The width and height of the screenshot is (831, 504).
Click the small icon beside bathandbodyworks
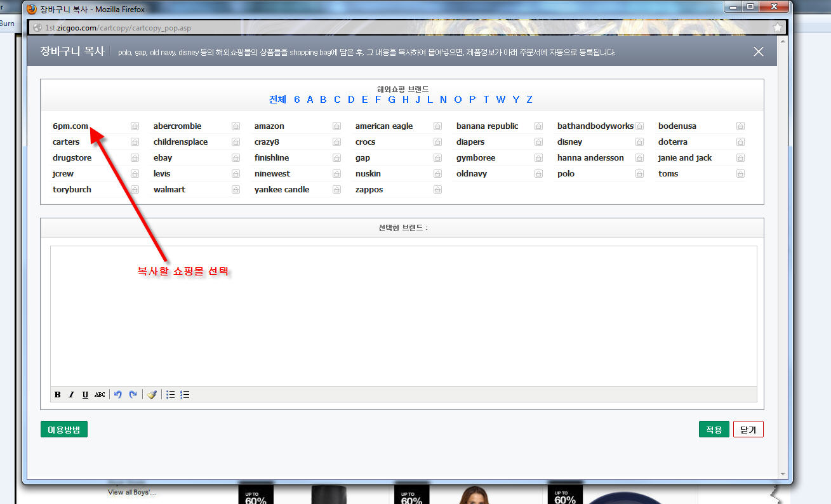[639, 126]
